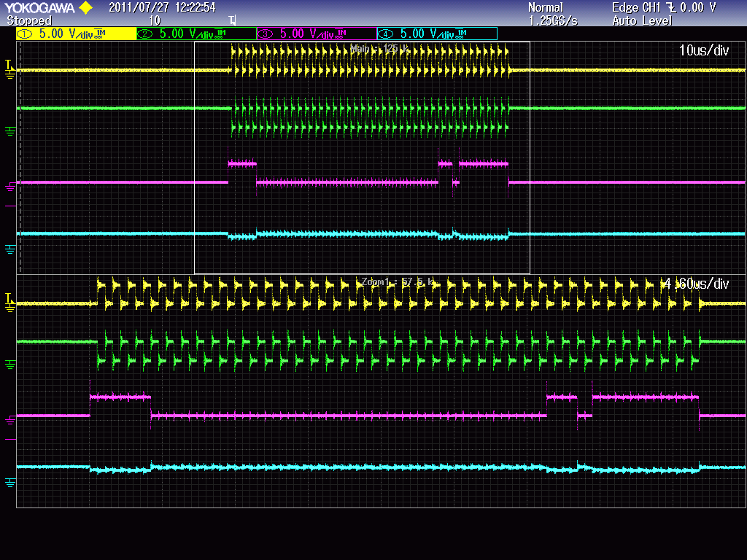The width and height of the screenshot is (747, 560).
Task: Click the magenta CH3 level tick marker in main window
Action: pos(10,206)
